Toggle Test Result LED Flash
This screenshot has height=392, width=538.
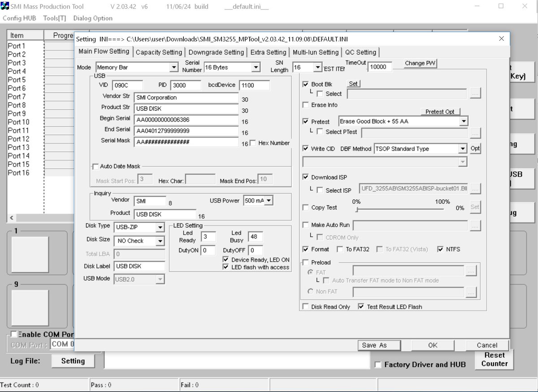(361, 307)
